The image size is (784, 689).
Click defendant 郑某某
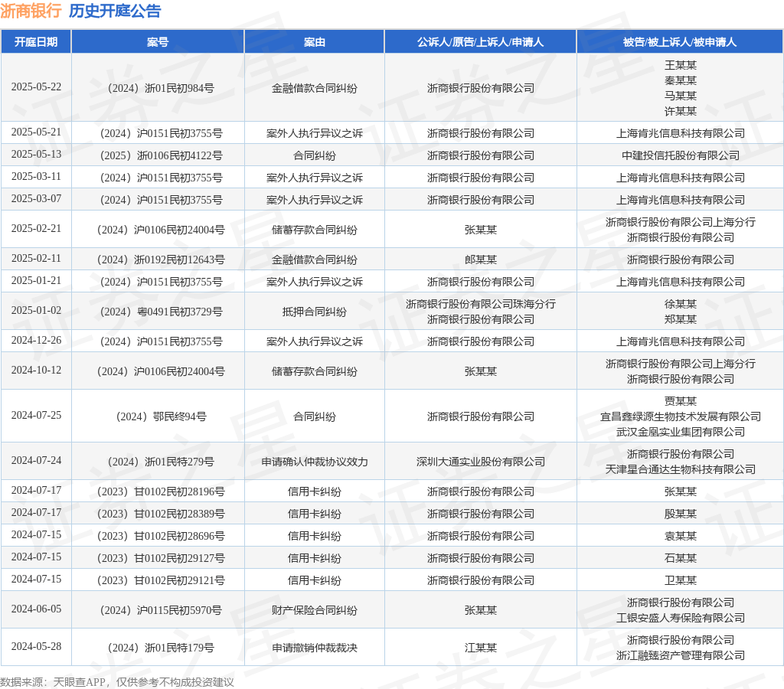(680, 319)
